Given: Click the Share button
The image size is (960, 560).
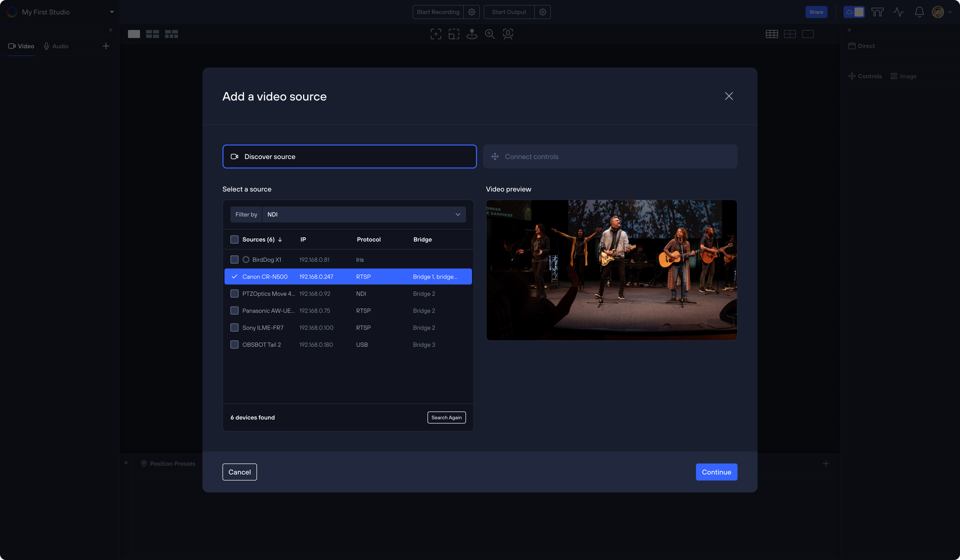Looking at the screenshot, I should [x=816, y=12].
